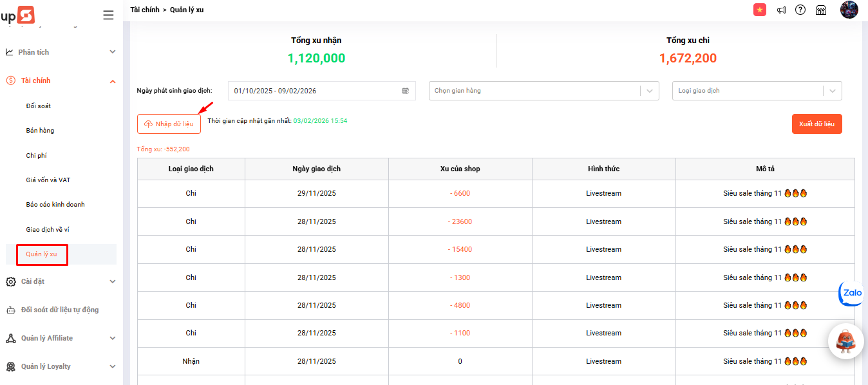Click the support mascot chat icon
868x385 pixels.
click(845, 342)
